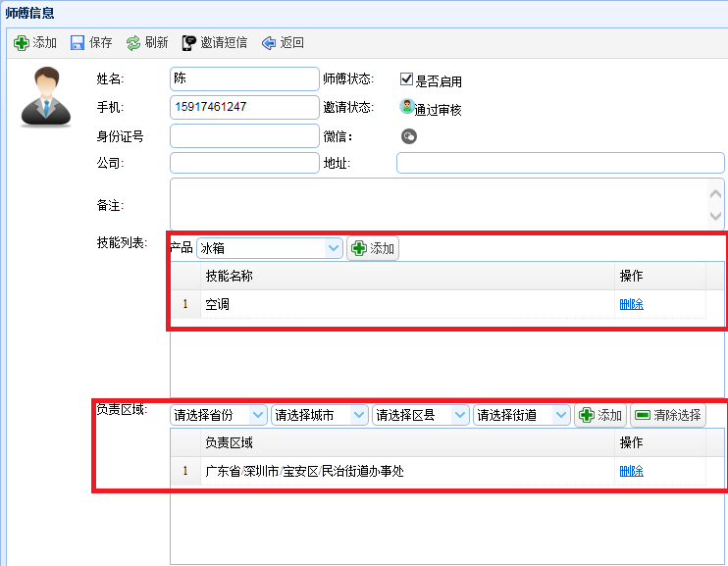
Task: Click the 刷新 refresh arrows icon
Action: pos(133,43)
